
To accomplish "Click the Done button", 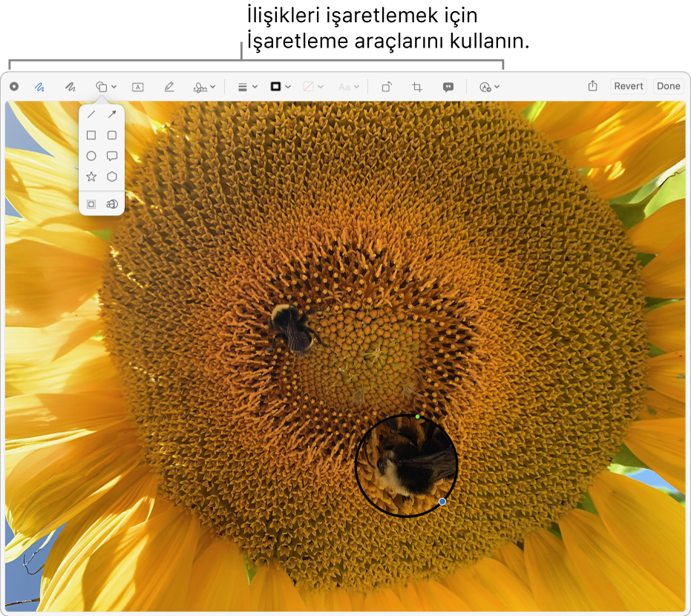I will click(x=668, y=86).
